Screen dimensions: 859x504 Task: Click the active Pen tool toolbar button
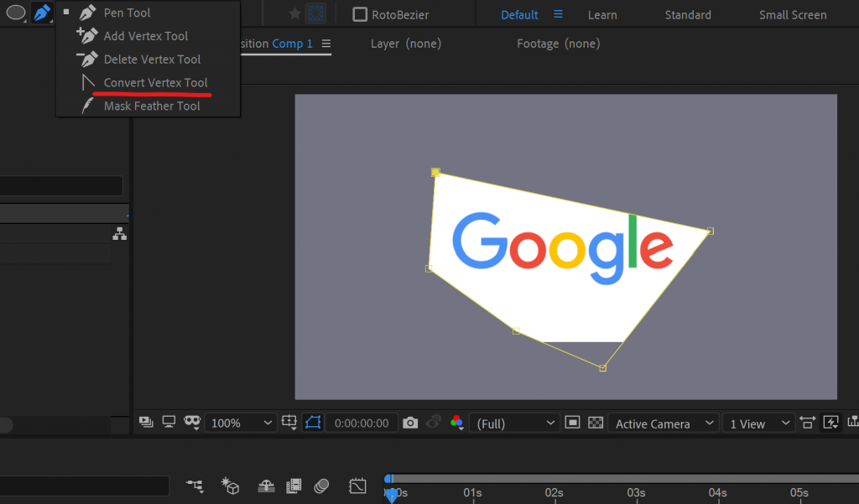[42, 13]
